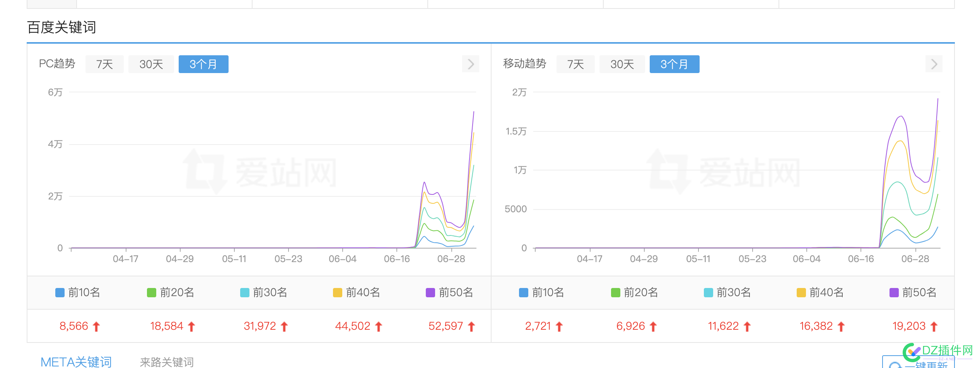Click the 06-28 date on PC chart axis
This screenshot has width=980, height=368.
coord(451,259)
